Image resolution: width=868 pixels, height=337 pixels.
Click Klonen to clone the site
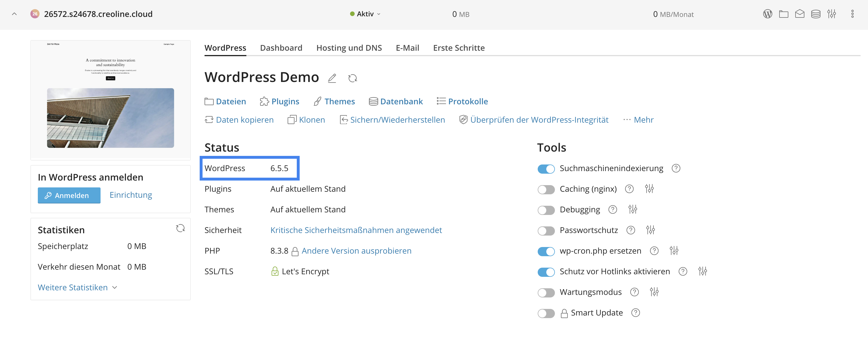(x=306, y=120)
